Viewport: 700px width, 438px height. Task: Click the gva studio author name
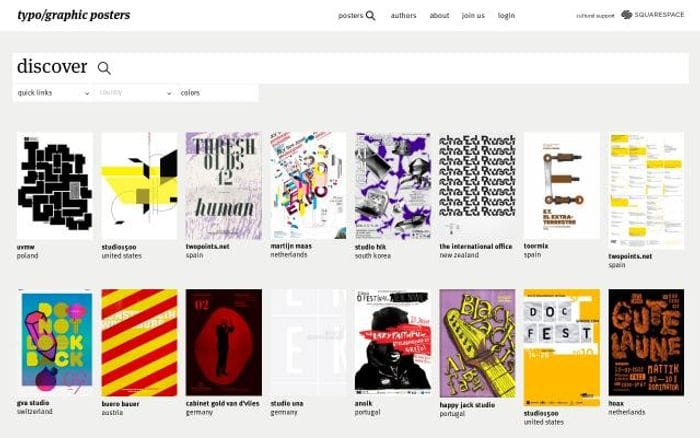point(33,403)
